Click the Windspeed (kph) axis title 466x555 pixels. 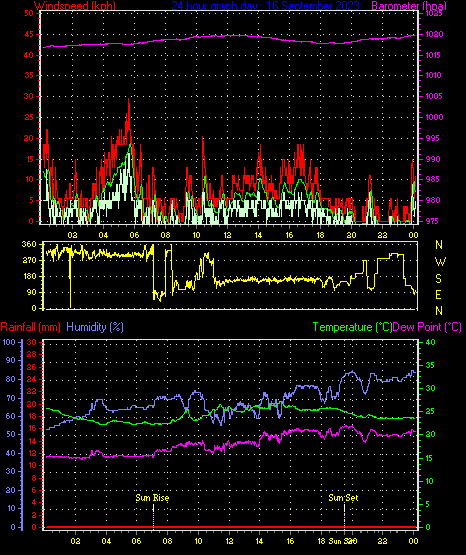[x=75, y=6]
